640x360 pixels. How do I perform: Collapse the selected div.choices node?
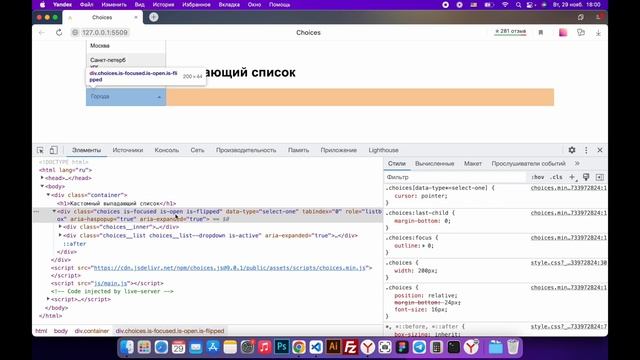[54, 211]
